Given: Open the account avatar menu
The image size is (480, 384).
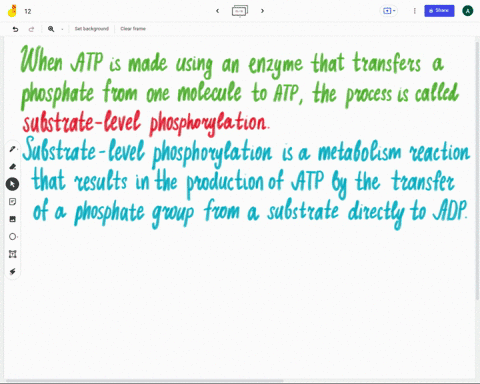Looking at the screenshot, I should coord(468,11).
